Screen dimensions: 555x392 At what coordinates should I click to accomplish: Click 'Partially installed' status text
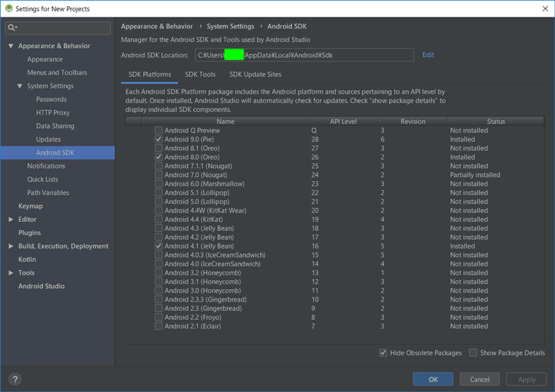475,175
